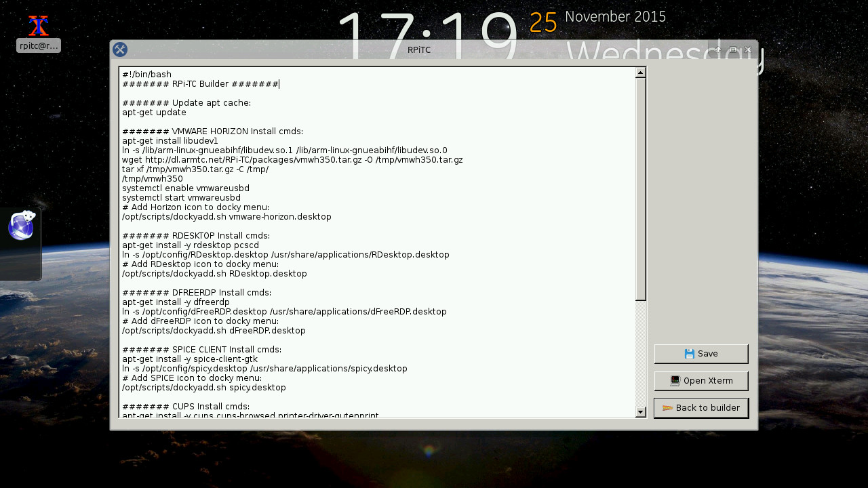Viewport: 868px width, 488px height.
Task: Click the Open Xterm button
Action: [x=701, y=381]
